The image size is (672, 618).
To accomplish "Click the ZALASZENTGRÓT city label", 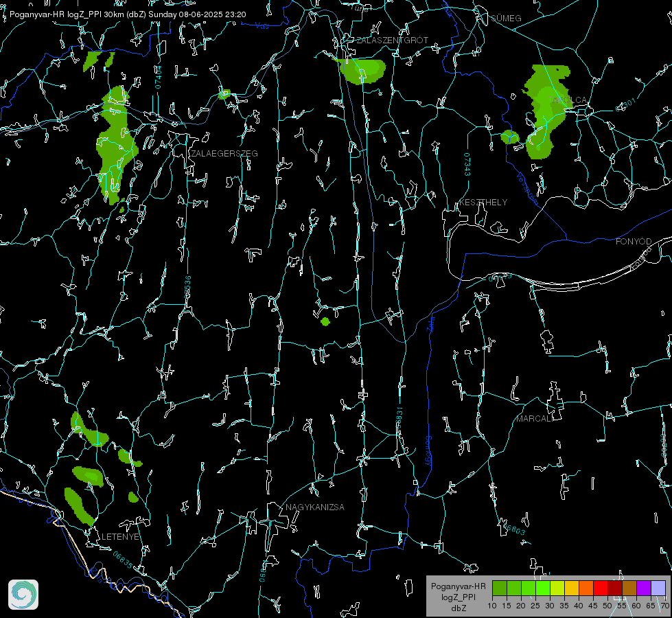I will pyautogui.click(x=392, y=41).
